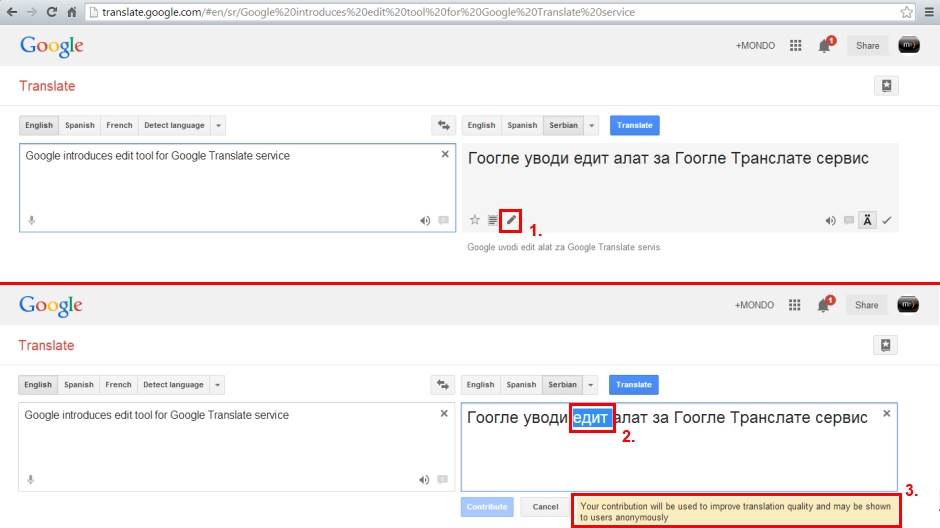Expand the upper target language dropdown arrow

[592, 125]
